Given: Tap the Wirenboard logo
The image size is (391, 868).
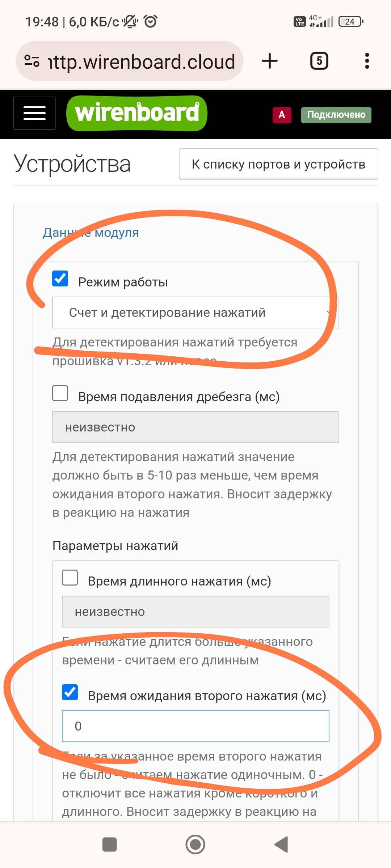Looking at the screenshot, I should point(137,113).
